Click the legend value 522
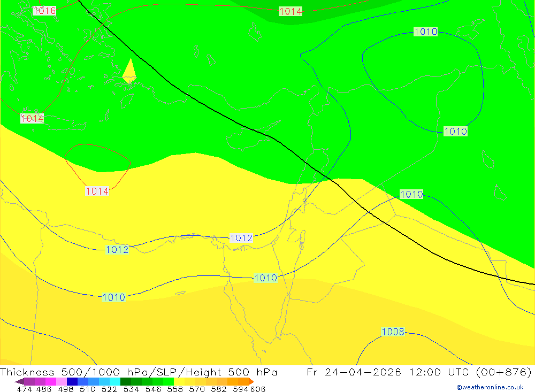This screenshot has width=535, height=392. [110, 389]
